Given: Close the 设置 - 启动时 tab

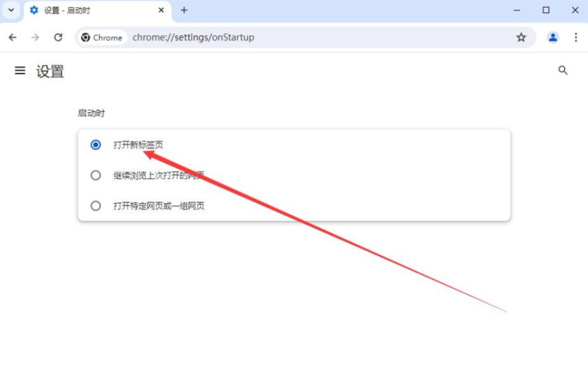Looking at the screenshot, I should point(161,10).
